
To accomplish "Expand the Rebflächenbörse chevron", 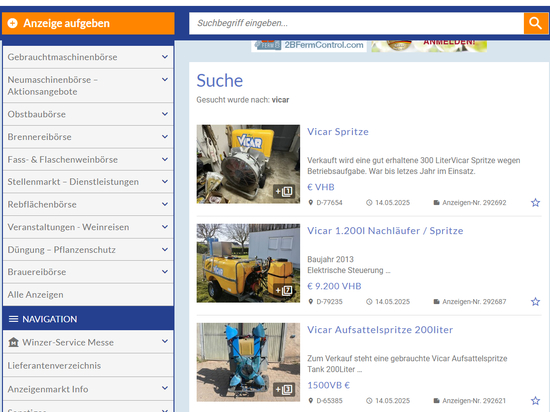I will coord(165,204).
